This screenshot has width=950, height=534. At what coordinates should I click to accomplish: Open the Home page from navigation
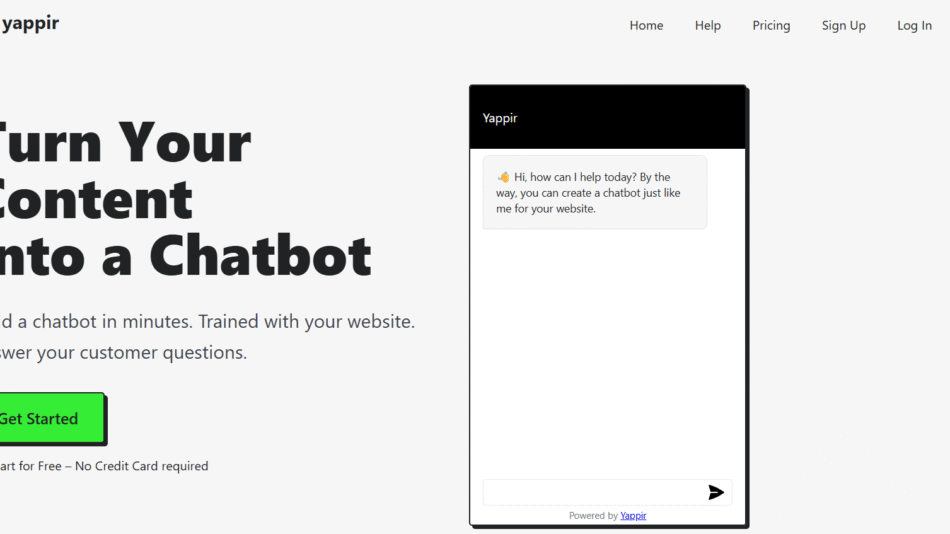[x=646, y=26]
